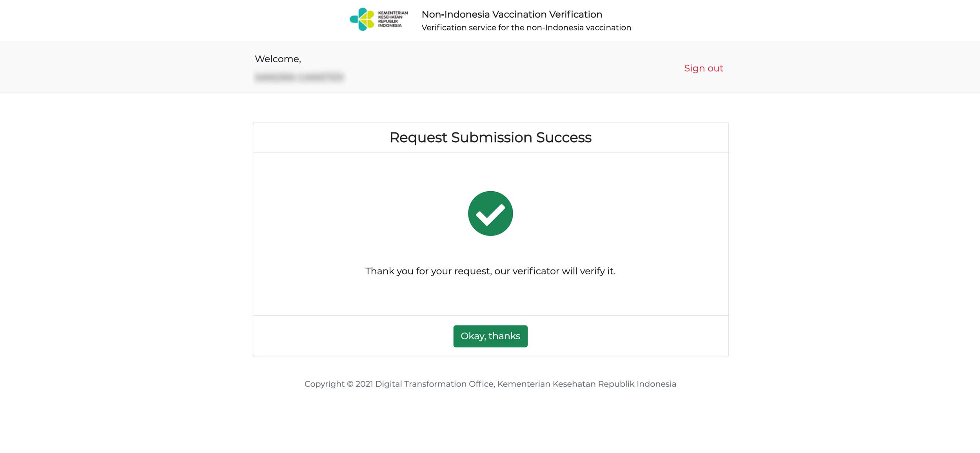Click the copyright © symbol in the footer
This screenshot has width=980, height=453.
pyautogui.click(x=350, y=384)
